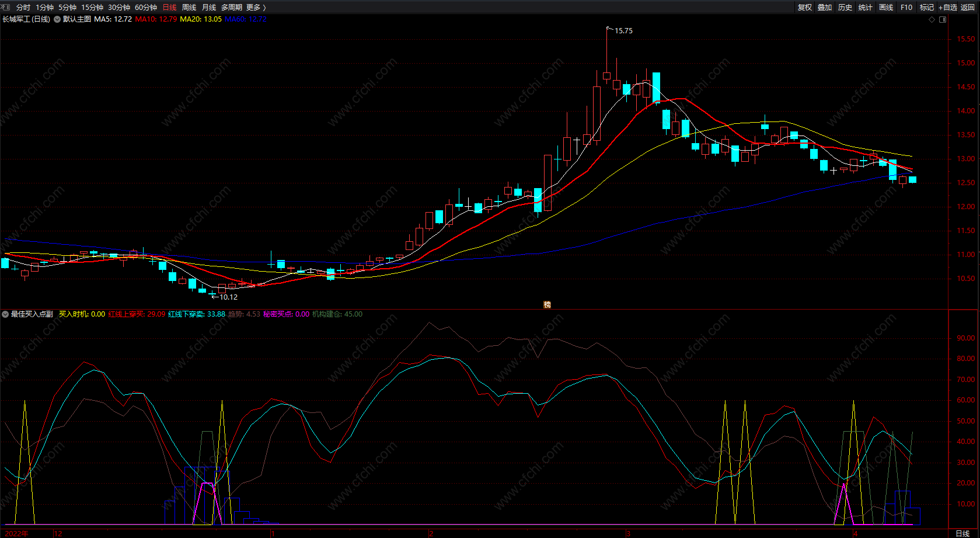Activate the 画线 drawing tools button
This screenshot has height=538, width=980.
coord(886,8)
